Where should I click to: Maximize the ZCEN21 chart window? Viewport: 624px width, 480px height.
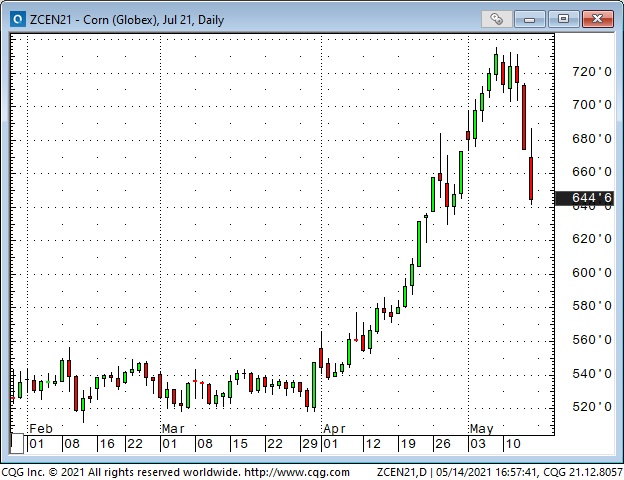click(x=563, y=19)
